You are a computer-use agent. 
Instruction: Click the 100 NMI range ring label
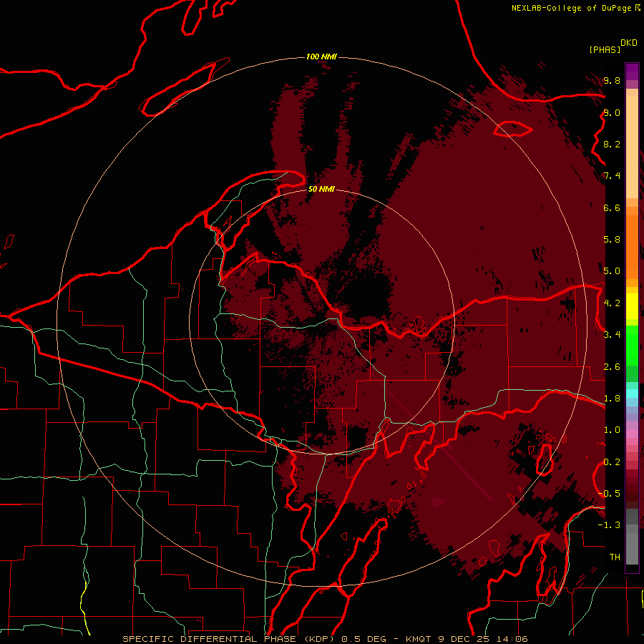pyautogui.click(x=321, y=57)
